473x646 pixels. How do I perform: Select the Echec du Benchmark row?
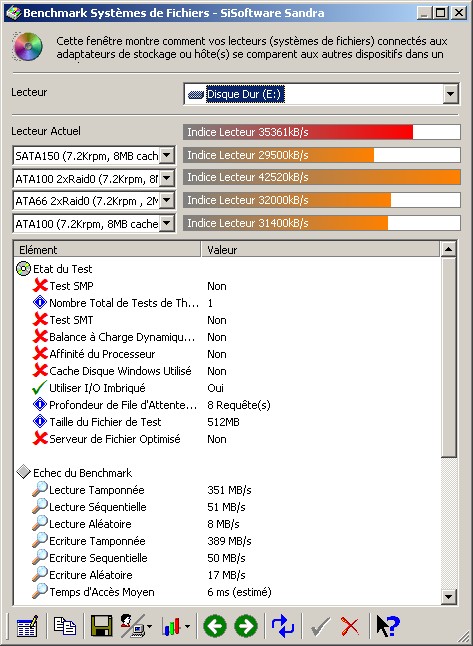pyautogui.click(x=227, y=473)
